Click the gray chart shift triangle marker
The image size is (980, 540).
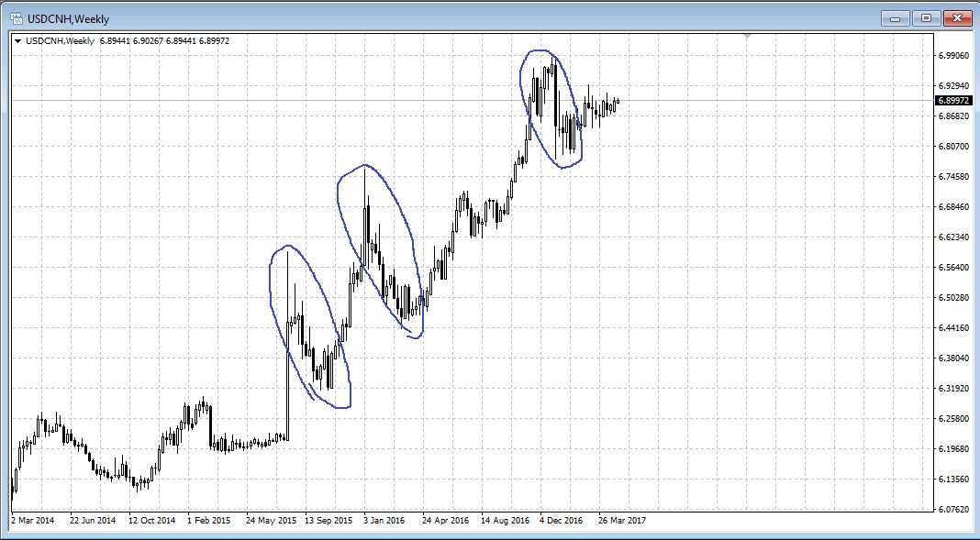click(749, 37)
